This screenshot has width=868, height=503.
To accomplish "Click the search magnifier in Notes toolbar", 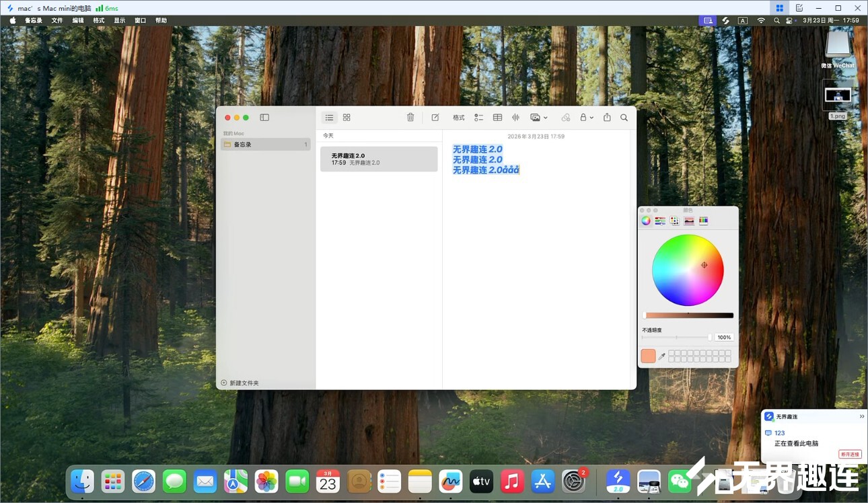I will (x=624, y=118).
